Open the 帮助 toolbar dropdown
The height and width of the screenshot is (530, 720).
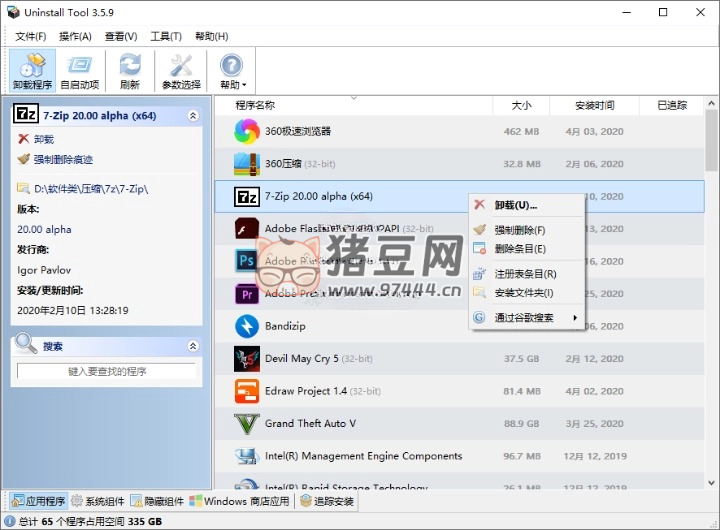click(232, 70)
